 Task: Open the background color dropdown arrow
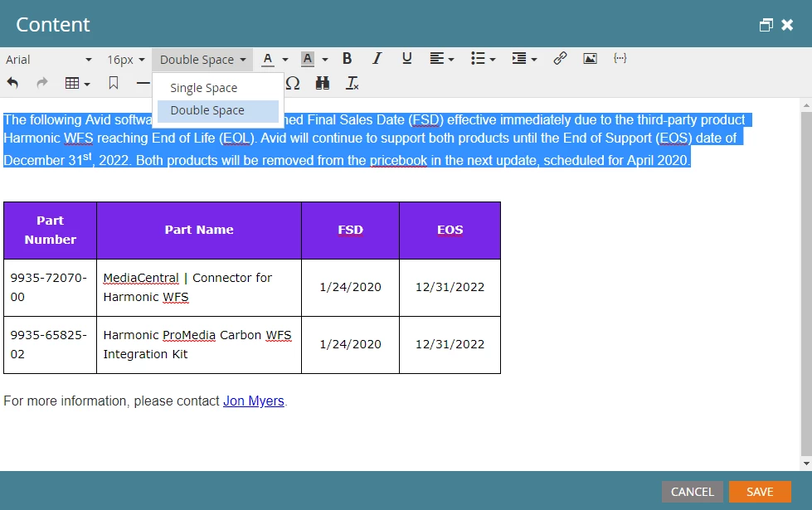[325, 60]
